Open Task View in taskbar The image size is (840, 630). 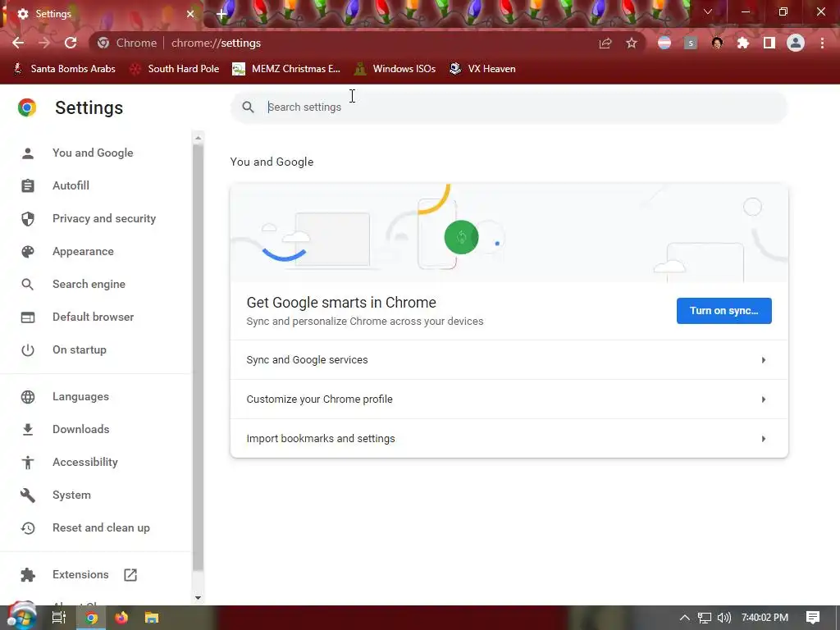click(x=59, y=618)
